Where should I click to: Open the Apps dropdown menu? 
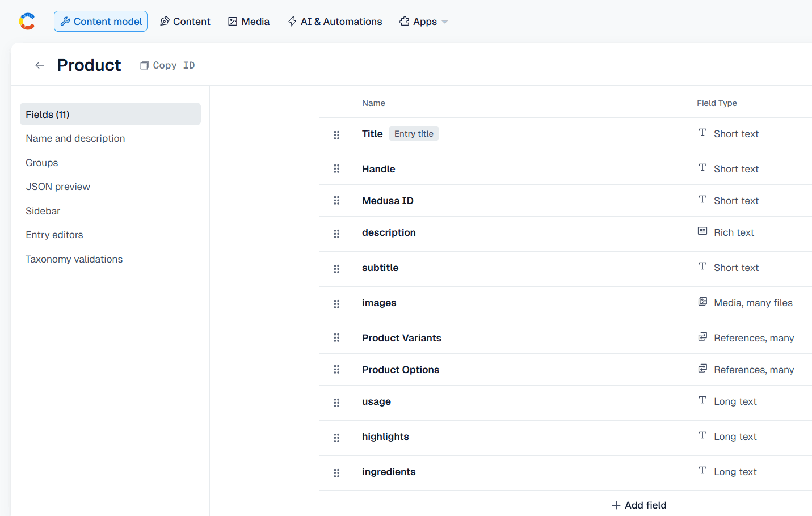pos(423,22)
